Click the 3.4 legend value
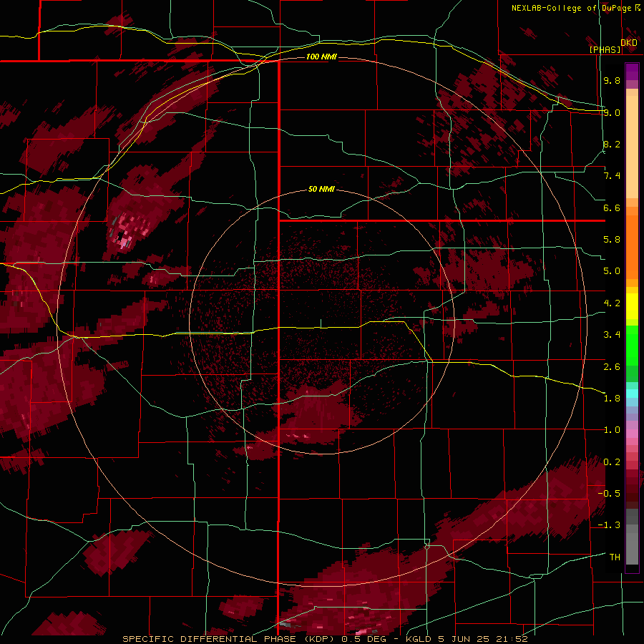Image resolution: width=644 pixels, height=644 pixels. tap(612, 335)
